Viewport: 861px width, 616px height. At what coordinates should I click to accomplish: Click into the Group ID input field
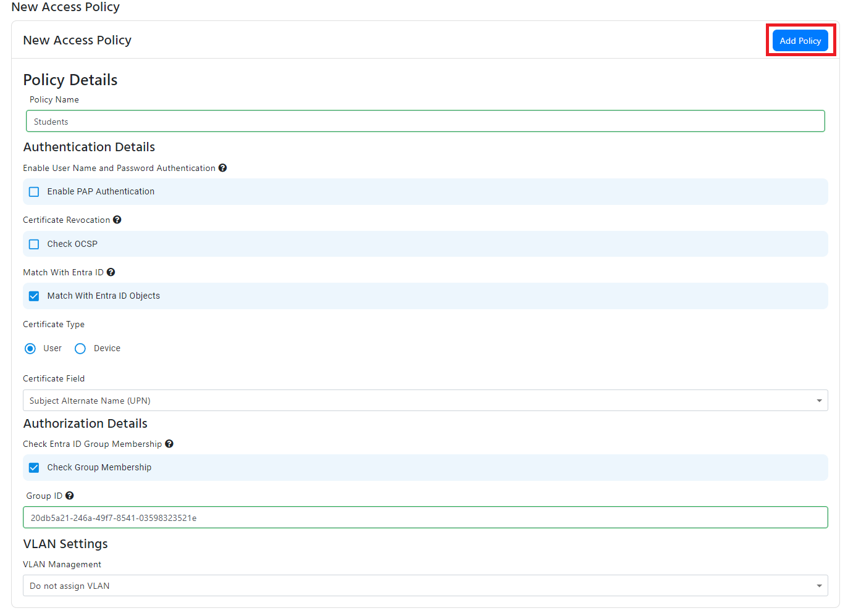click(x=425, y=517)
